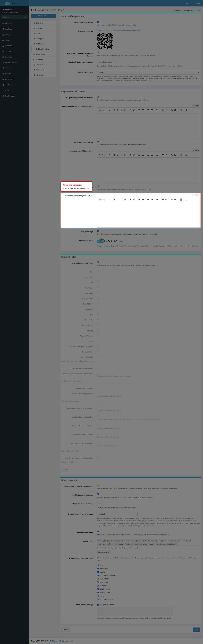The width and height of the screenshot is (203, 644).
Task: Open Group Member Processing Mode dropdown
Action: 117,514
